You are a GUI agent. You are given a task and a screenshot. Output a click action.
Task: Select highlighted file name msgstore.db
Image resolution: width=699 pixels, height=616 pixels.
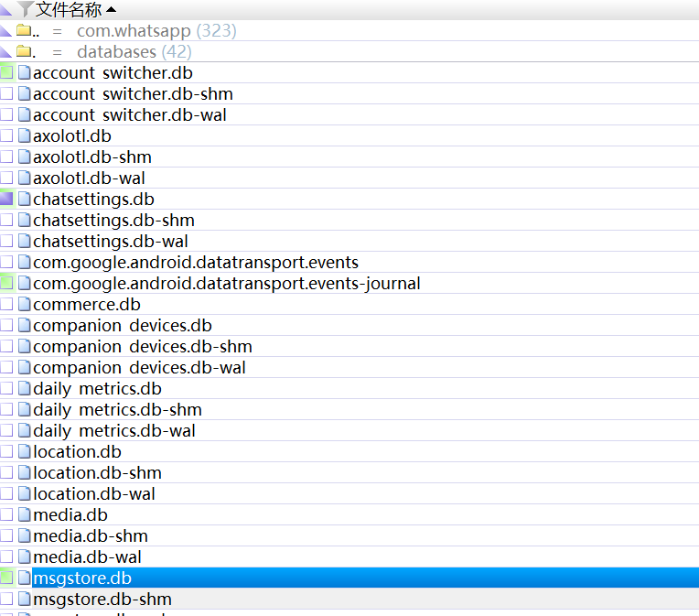[82, 578]
